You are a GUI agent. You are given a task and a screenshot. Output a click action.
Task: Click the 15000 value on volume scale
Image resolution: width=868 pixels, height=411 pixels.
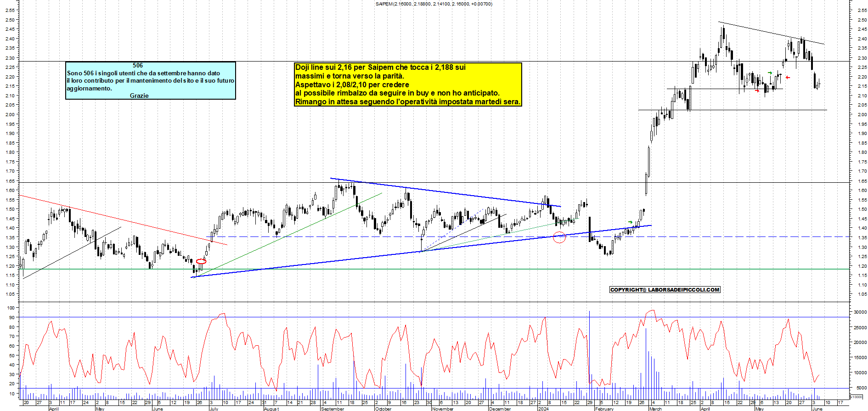pyautogui.click(x=860, y=357)
